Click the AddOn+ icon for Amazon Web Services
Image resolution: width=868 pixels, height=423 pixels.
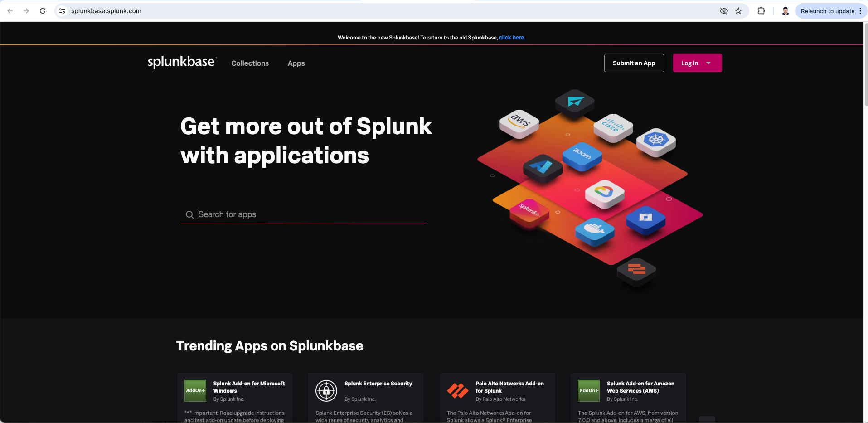[x=589, y=391]
